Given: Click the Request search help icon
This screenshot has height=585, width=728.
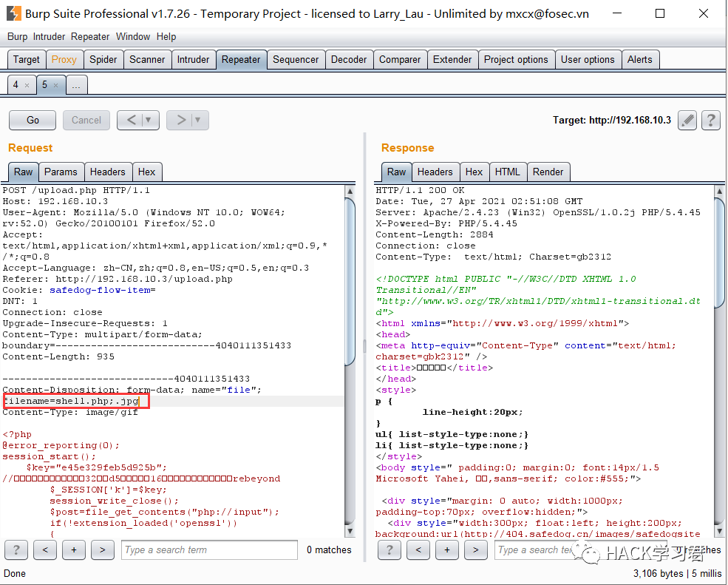Looking at the screenshot, I should [16, 550].
